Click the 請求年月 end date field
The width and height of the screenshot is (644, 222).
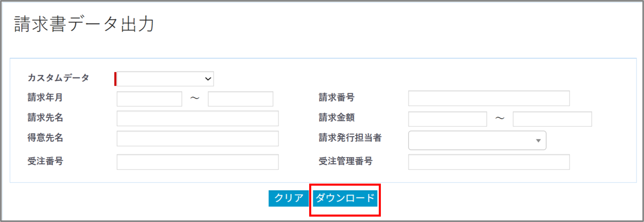pyautogui.click(x=240, y=99)
